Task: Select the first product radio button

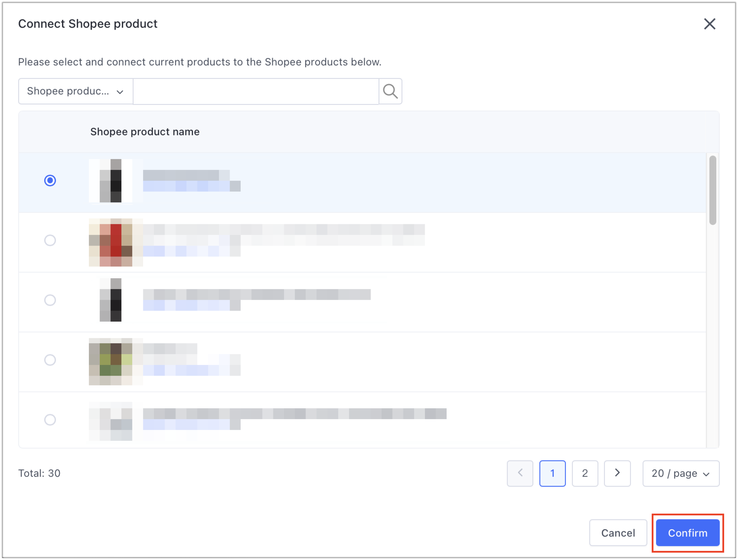Action: 50,181
